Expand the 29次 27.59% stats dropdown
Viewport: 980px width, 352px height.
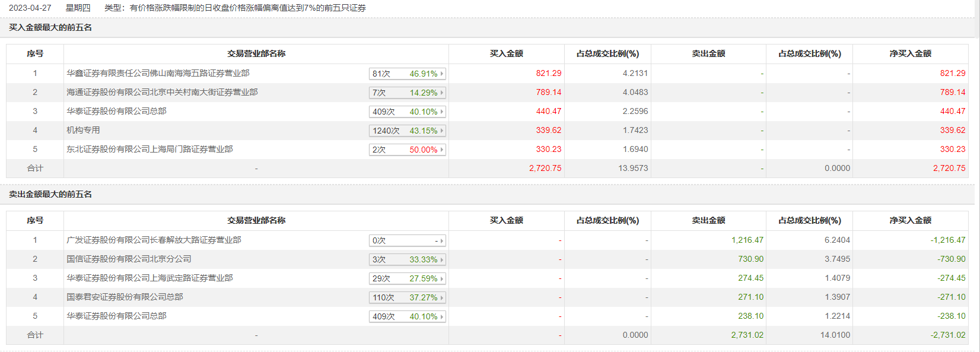pos(407,278)
